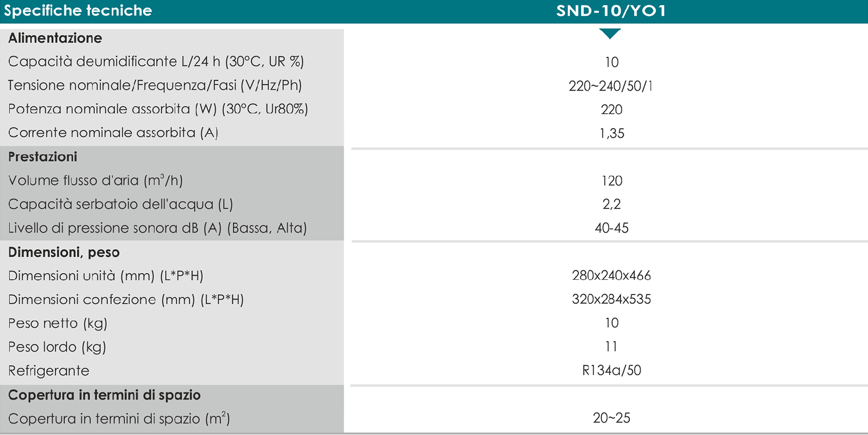Click the Peso lordo value 11

coord(611,347)
